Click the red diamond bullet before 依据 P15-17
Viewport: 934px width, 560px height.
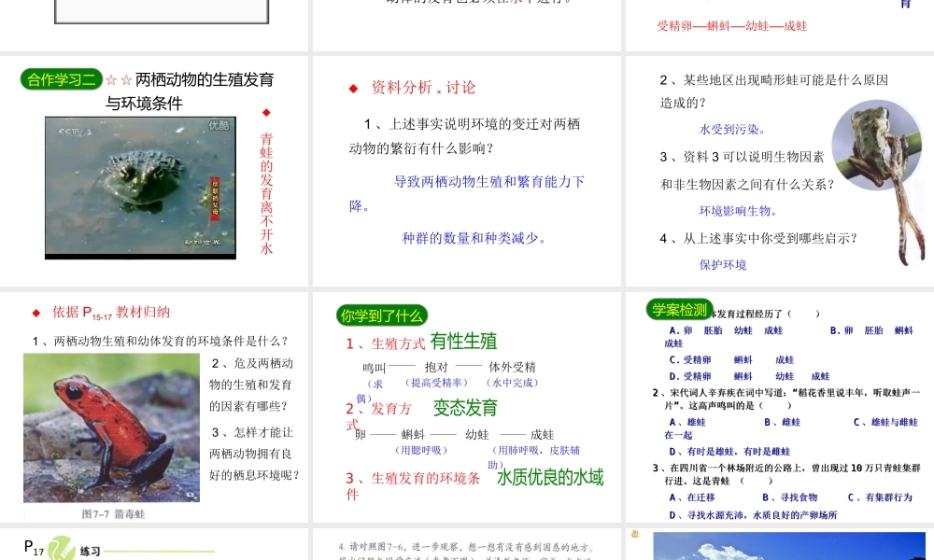[x=36, y=313]
